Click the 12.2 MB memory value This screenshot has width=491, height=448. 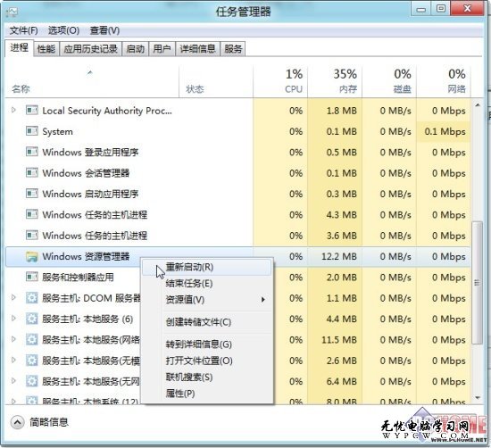339,257
